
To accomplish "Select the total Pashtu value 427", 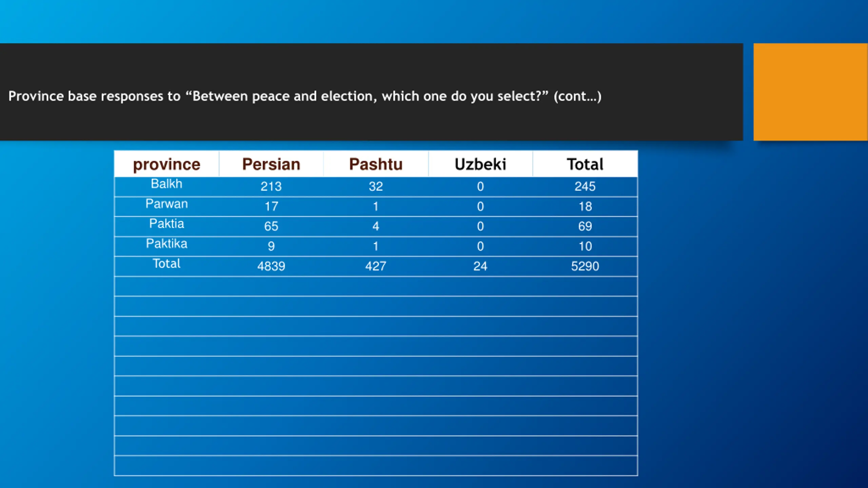I will coord(376,266).
